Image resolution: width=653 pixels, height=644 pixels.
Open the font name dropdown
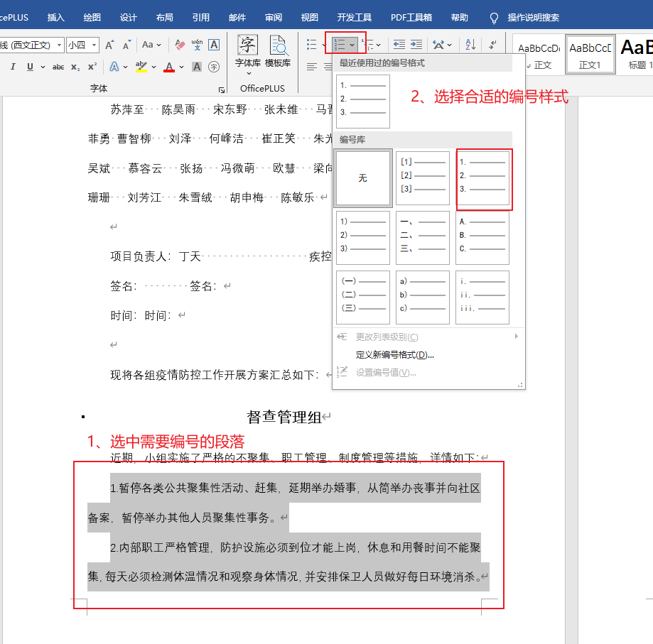click(59, 45)
